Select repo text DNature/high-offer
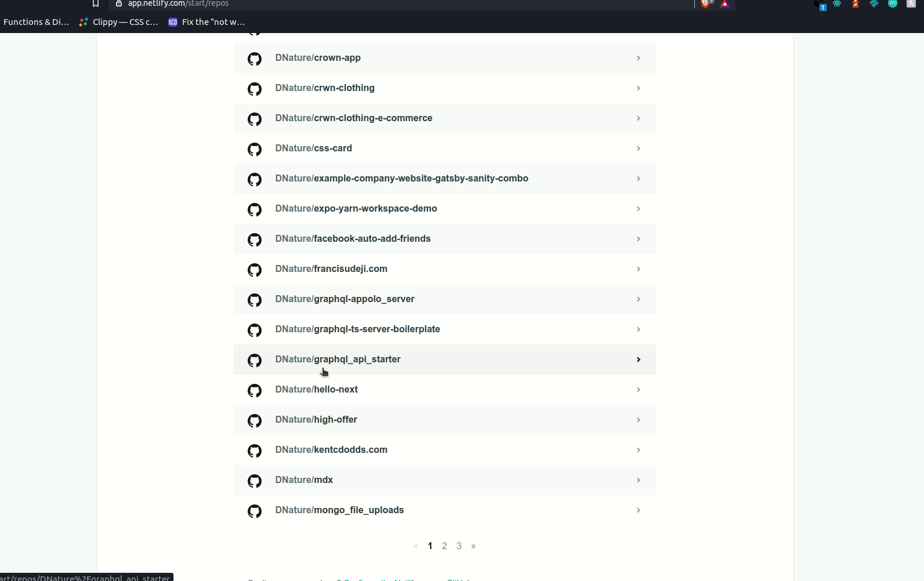 click(316, 420)
